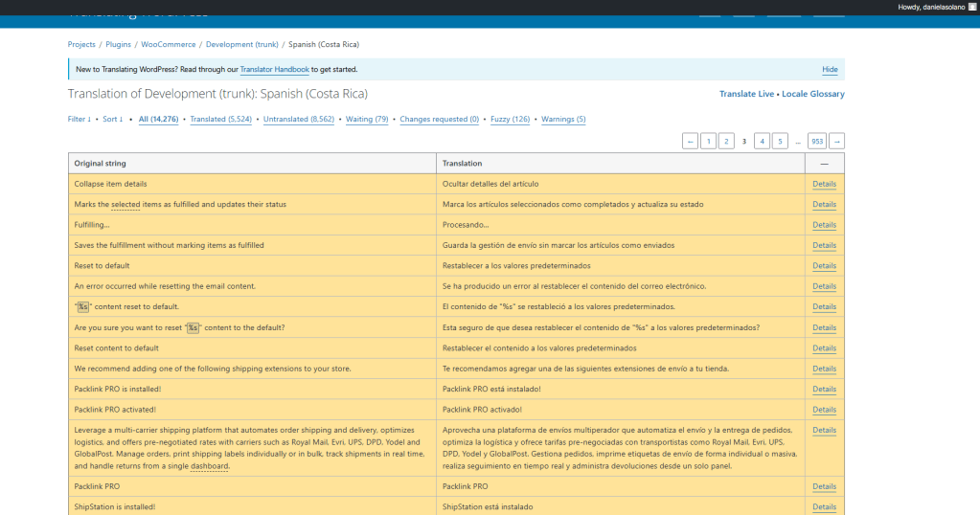Open the Locale Glossary
This screenshot has width=980, height=515.
tap(813, 94)
